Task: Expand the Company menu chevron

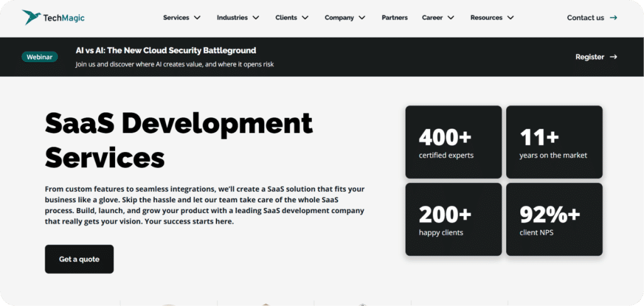Action: [x=362, y=18]
